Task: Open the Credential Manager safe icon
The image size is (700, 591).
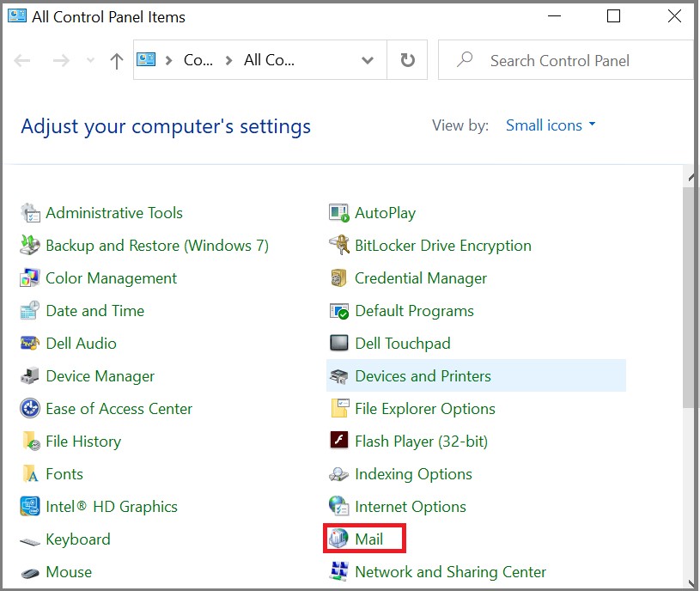Action: tap(339, 278)
